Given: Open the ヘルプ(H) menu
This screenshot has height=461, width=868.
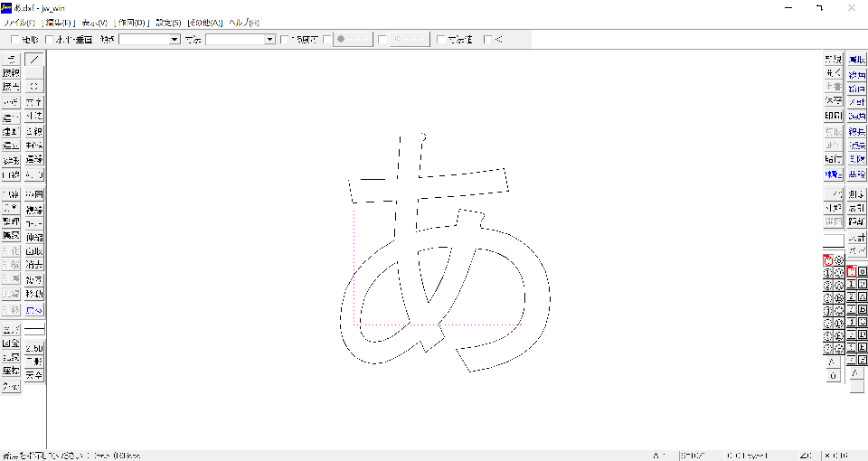Looking at the screenshot, I should (x=243, y=23).
